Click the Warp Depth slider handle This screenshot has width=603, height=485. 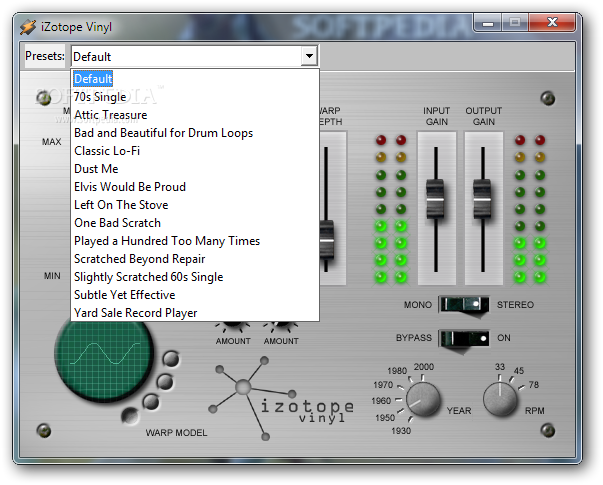click(x=327, y=240)
